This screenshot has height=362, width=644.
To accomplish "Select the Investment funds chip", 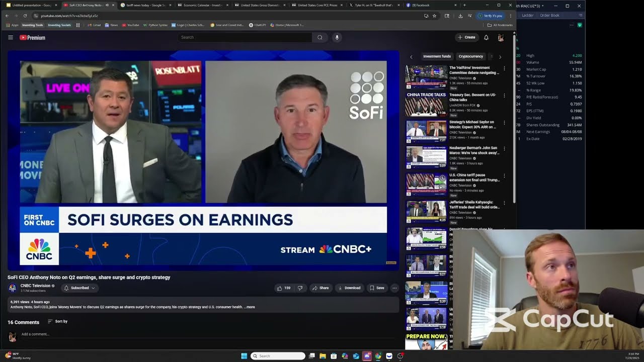I will 437,56.
